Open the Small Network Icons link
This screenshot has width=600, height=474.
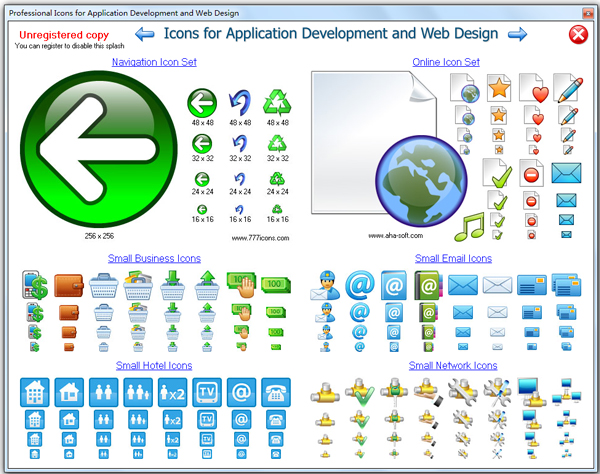[453, 365]
